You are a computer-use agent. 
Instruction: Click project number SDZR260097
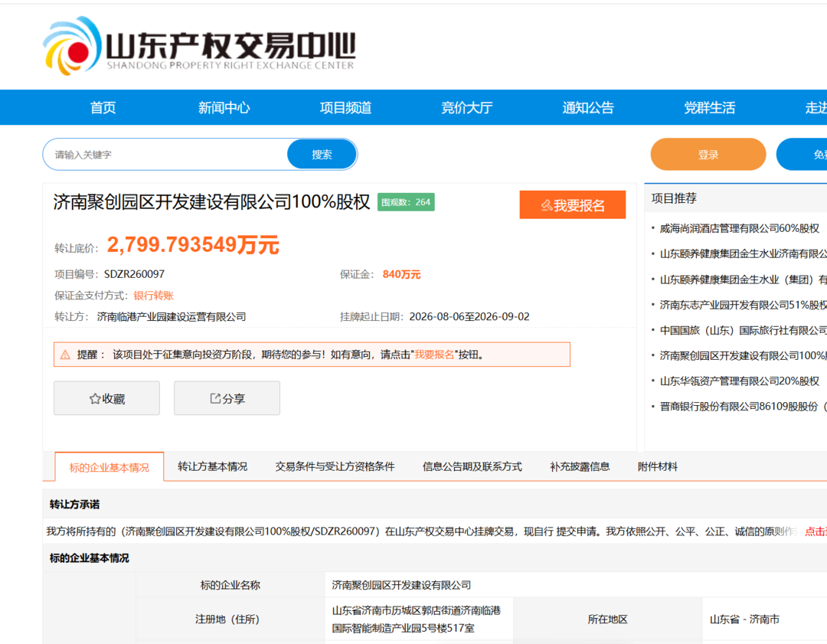click(135, 274)
